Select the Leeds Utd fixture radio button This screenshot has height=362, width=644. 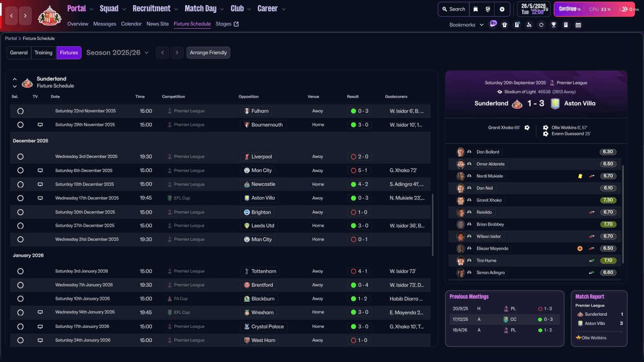(x=20, y=226)
